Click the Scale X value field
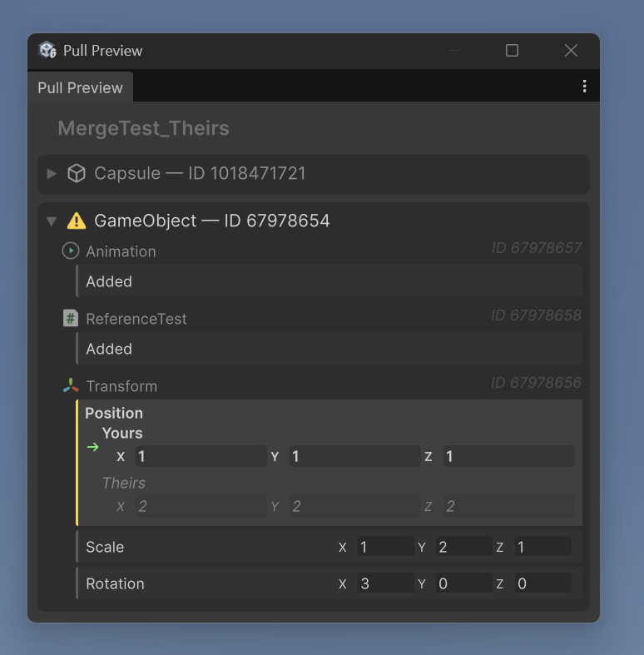 click(385, 547)
